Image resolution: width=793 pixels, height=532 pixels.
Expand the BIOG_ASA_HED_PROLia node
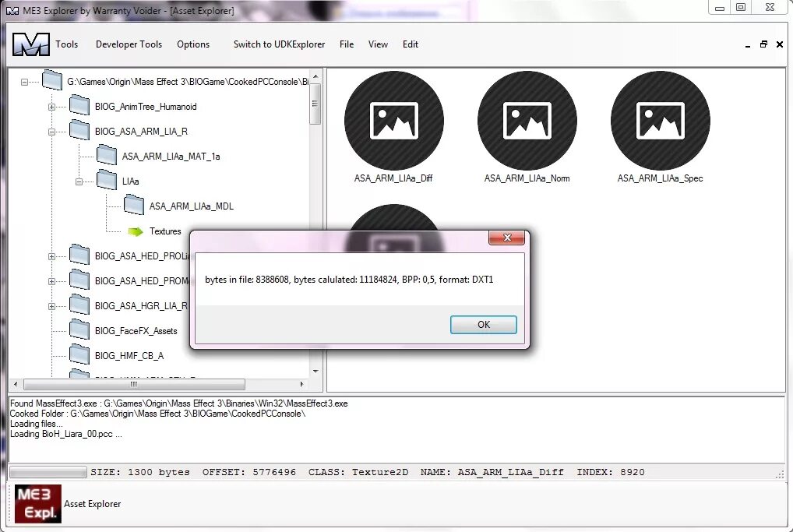(x=51, y=256)
